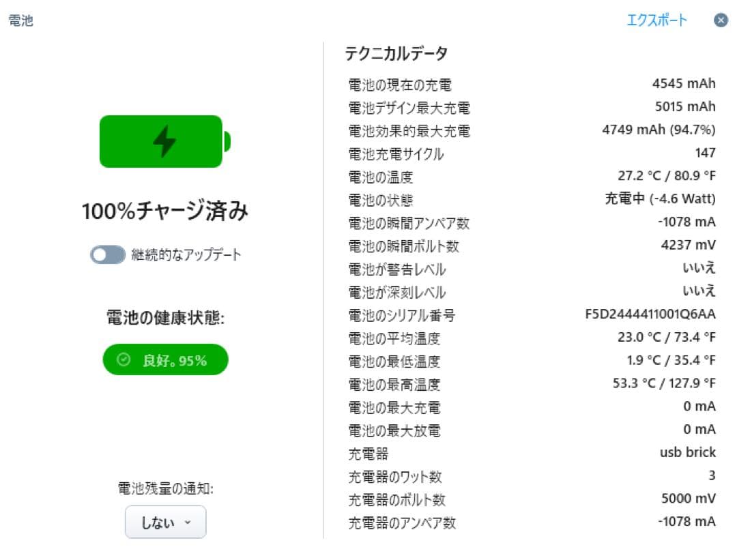737x560 pixels.
Task: Select the serial number F5D2444411001Q6AA
Action: tap(650, 314)
